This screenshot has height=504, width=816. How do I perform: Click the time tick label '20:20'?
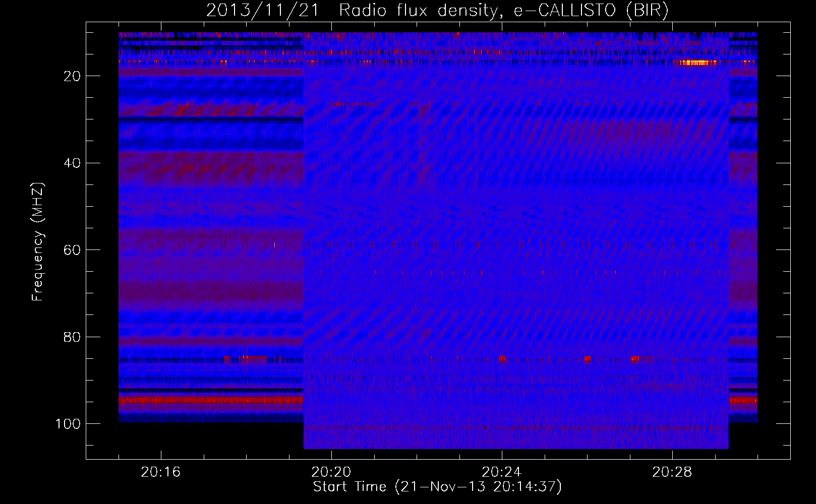point(331,472)
